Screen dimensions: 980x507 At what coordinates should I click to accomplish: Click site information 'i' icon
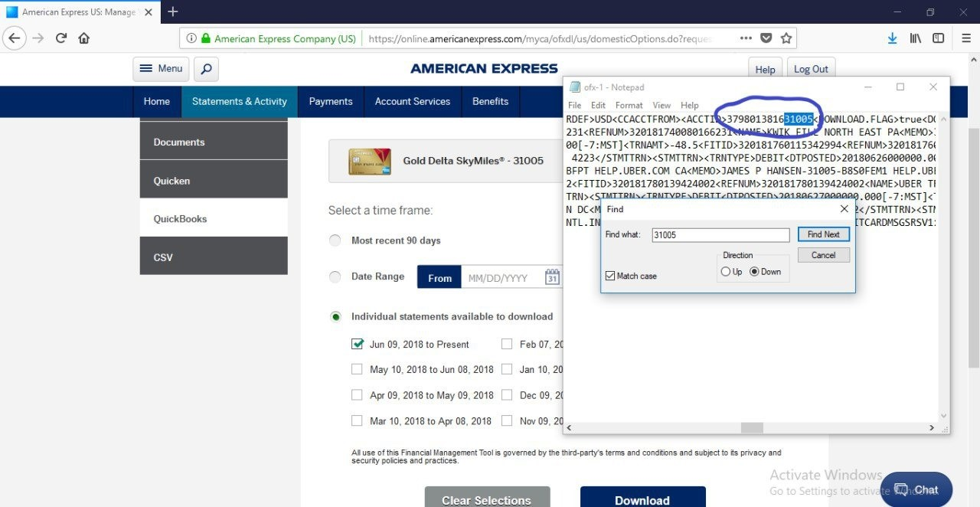pos(191,38)
